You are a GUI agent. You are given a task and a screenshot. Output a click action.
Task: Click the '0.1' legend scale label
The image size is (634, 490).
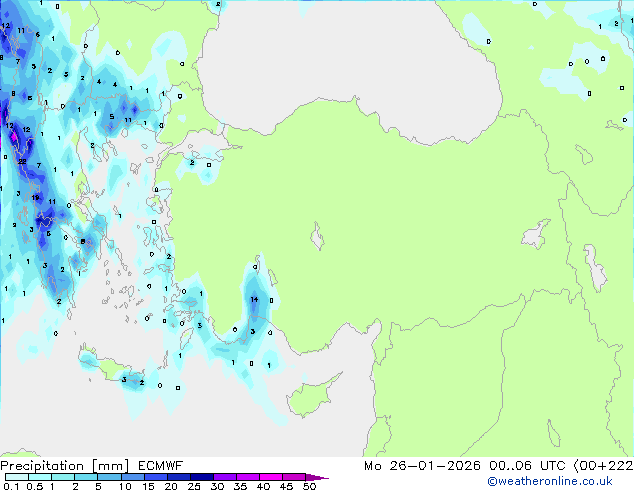[11, 486]
